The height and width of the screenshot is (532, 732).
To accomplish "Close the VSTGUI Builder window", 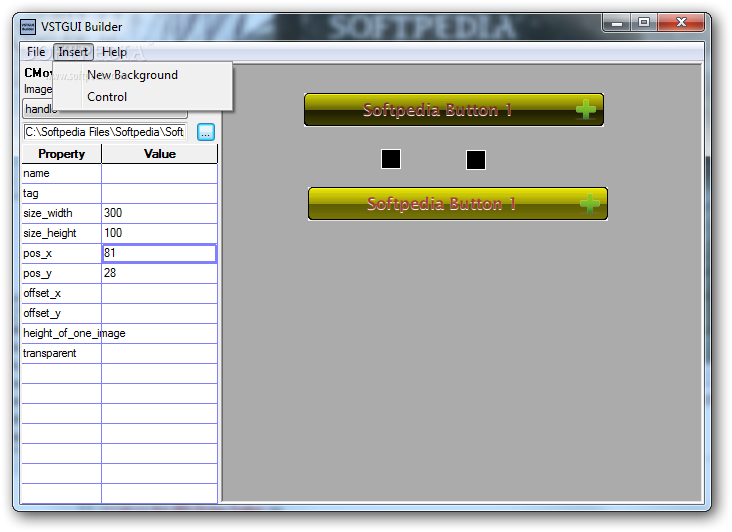I will [x=681, y=22].
